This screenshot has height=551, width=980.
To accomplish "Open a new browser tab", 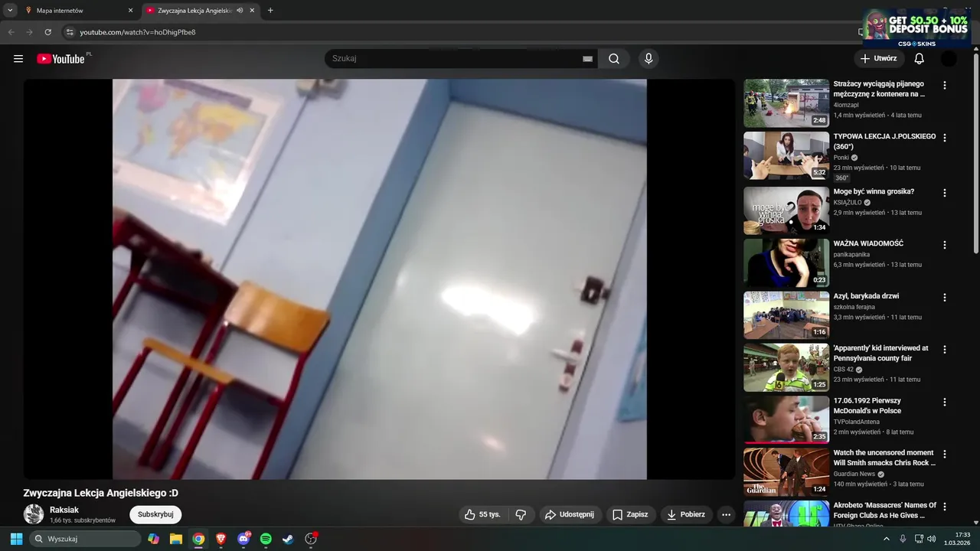I will point(270,11).
